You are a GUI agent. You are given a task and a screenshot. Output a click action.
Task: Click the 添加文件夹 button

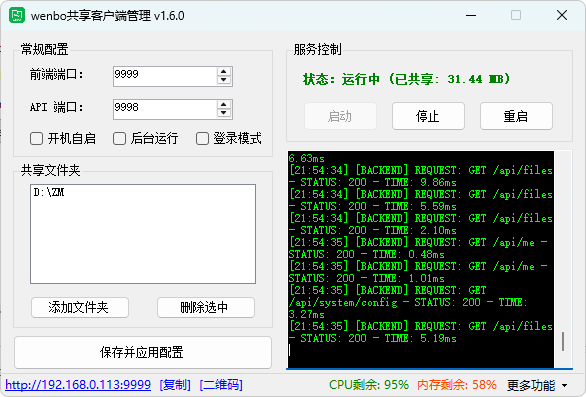[x=80, y=308]
